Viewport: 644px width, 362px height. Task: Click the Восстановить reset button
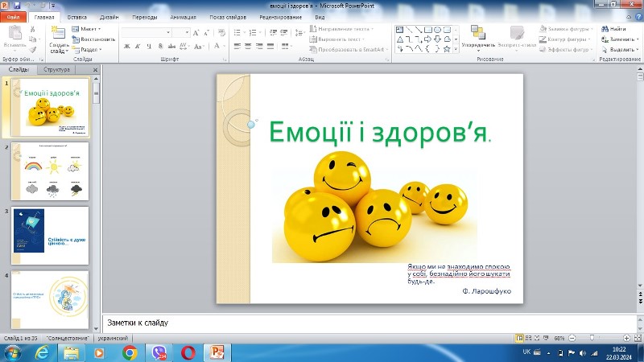coord(93,39)
